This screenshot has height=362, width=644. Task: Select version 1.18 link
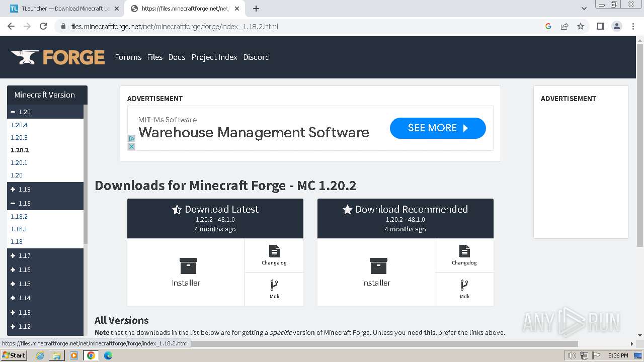click(x=17, y=241)
